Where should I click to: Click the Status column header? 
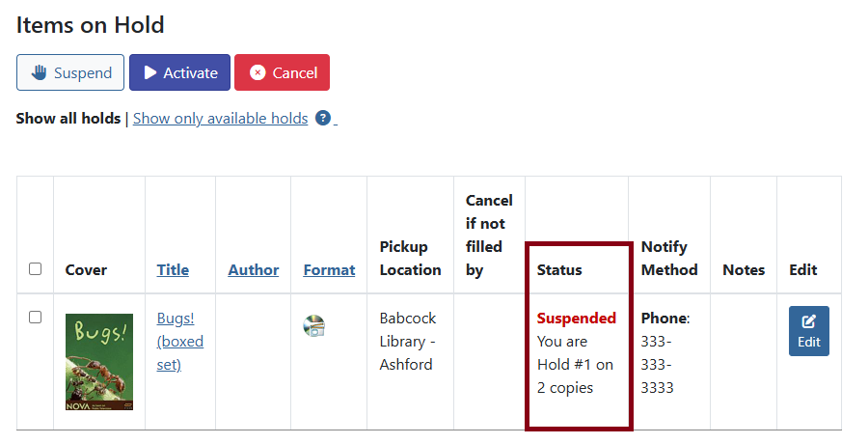(x=559, y=270)
